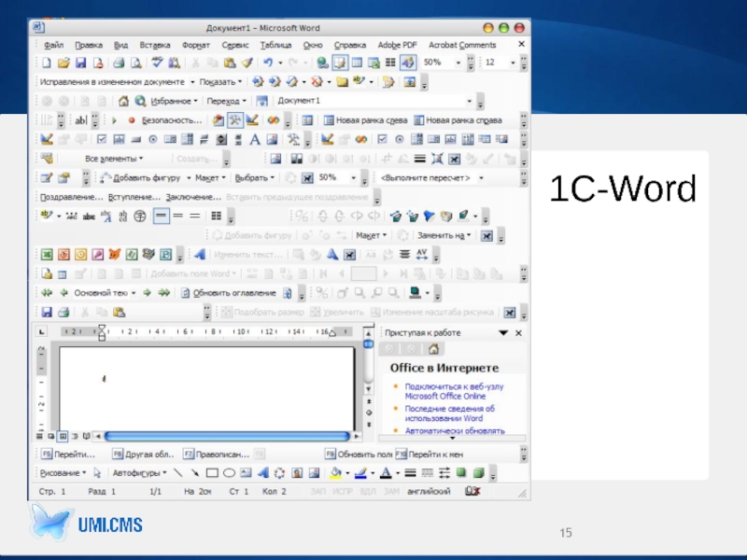Click the Web toolbar Start Page home icon
This screenshot has width=747, height=560.
tap(123, 101)
